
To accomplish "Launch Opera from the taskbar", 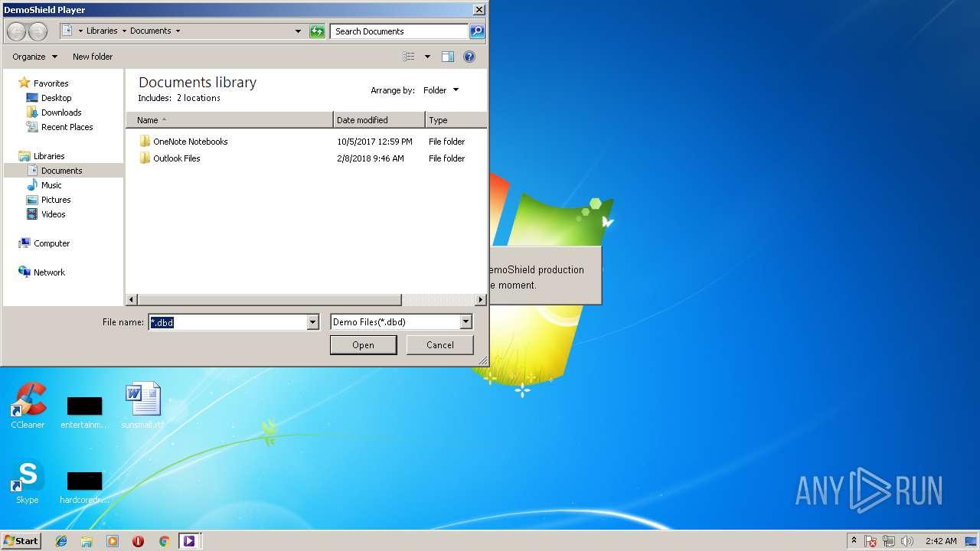I will tap(138, 541).
